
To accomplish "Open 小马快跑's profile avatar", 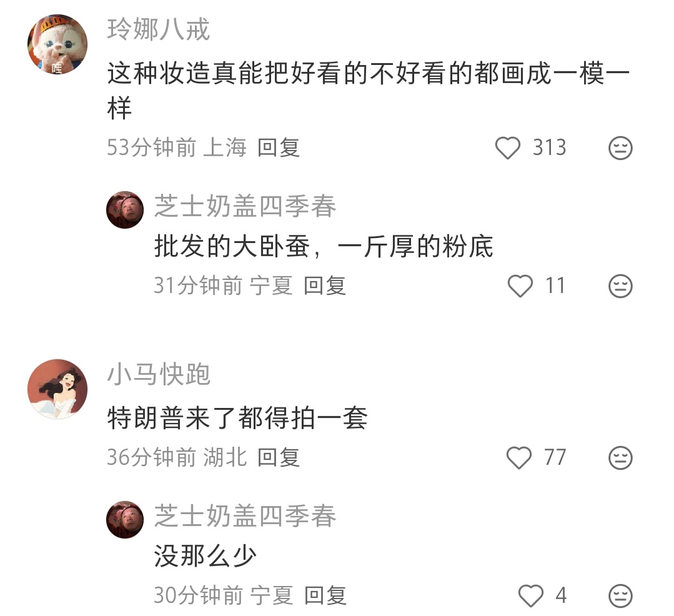I will click(x=57, y=389).
